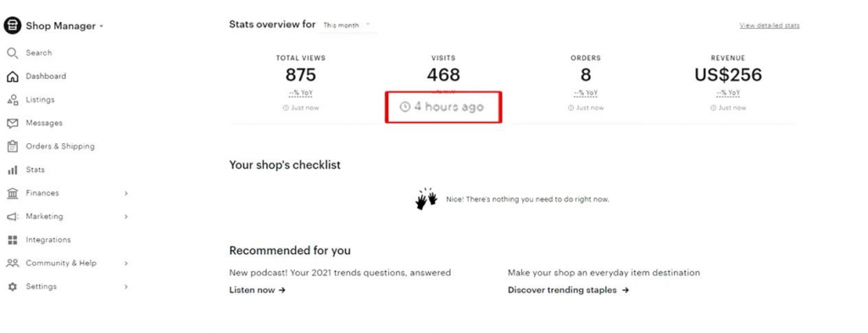
Task: Click the Shop Manager logo icon
Action: 12,25
